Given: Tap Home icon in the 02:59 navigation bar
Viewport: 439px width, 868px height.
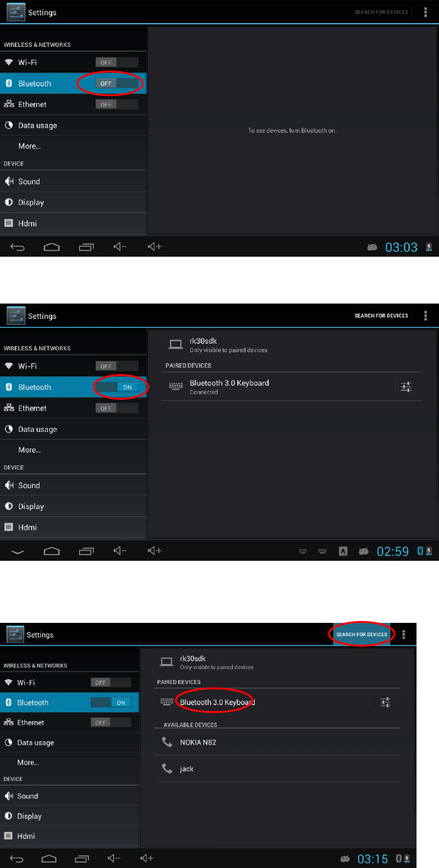Looking at the screenshot, I should coord(52,551).
